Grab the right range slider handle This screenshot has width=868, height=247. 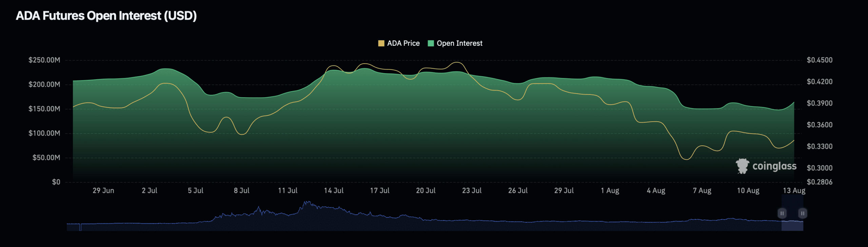[x=803, y=213]
